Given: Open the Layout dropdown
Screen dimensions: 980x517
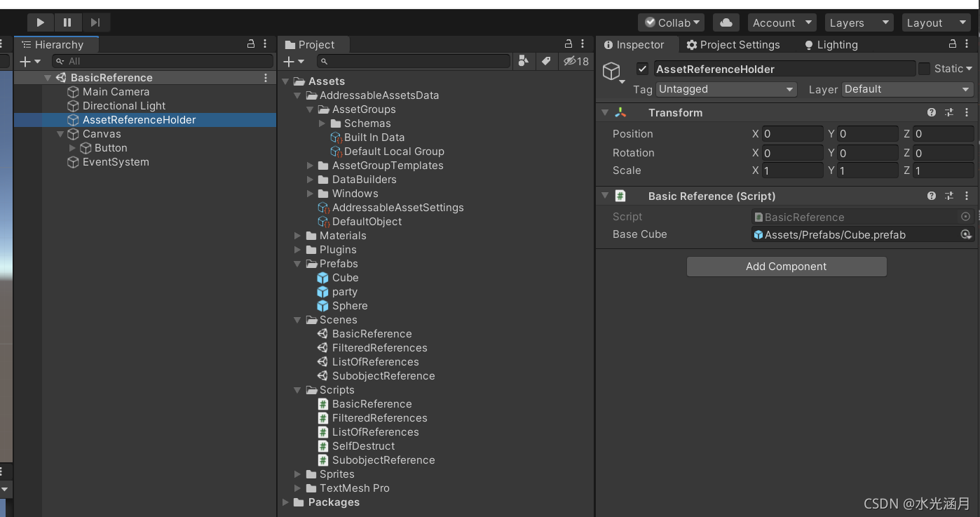Looking at the screenshot, I should click(936, 22).
